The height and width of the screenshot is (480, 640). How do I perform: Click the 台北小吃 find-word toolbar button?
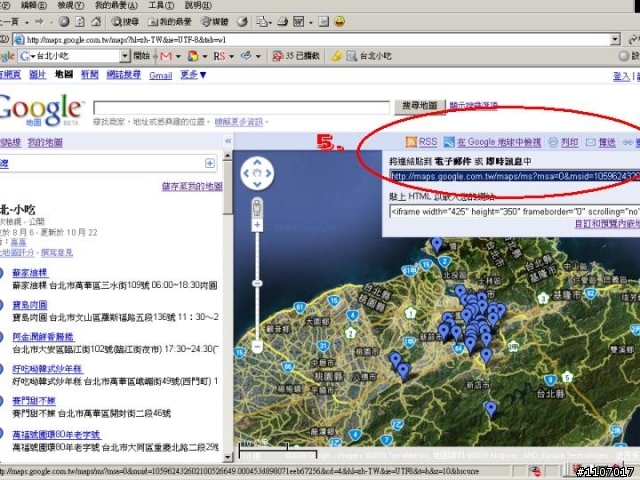(x=369, y=56)
